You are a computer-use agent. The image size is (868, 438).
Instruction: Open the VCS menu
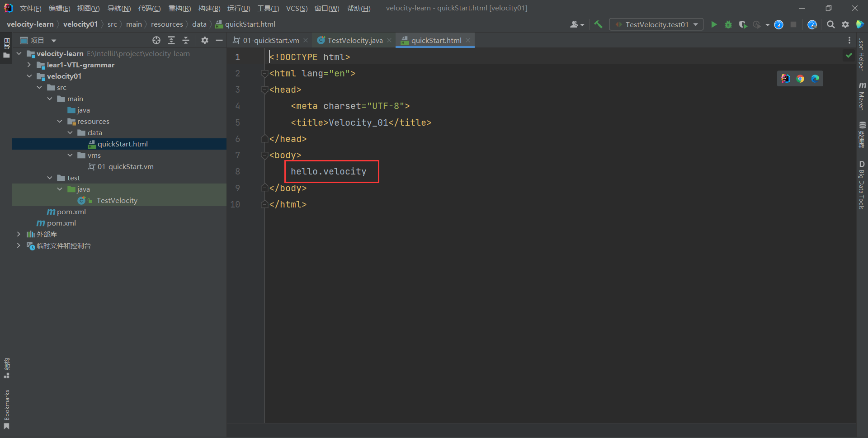click(297, 8)
